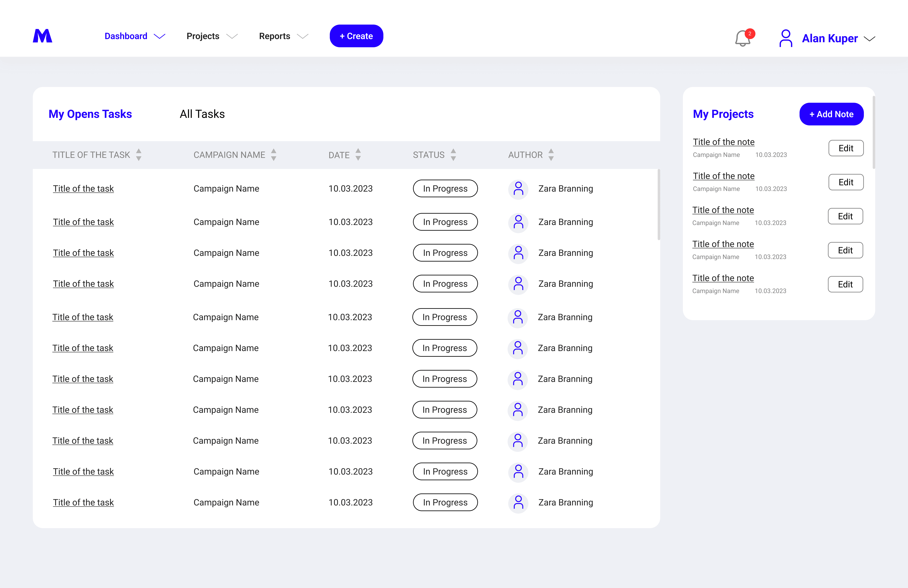Open the Projects menu chevron

232,37
